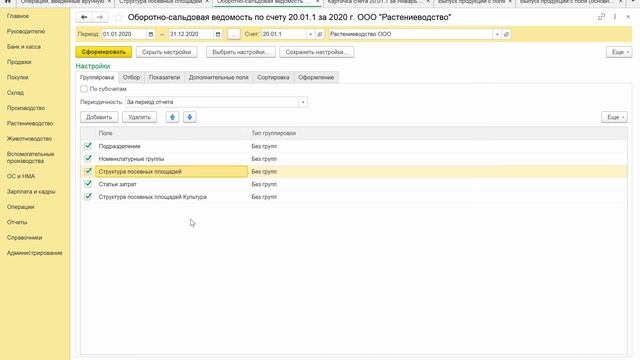Copy the link to this report using the chain icon
The width and height of the screenshot is (640, 360).
(x=601, y=17)
